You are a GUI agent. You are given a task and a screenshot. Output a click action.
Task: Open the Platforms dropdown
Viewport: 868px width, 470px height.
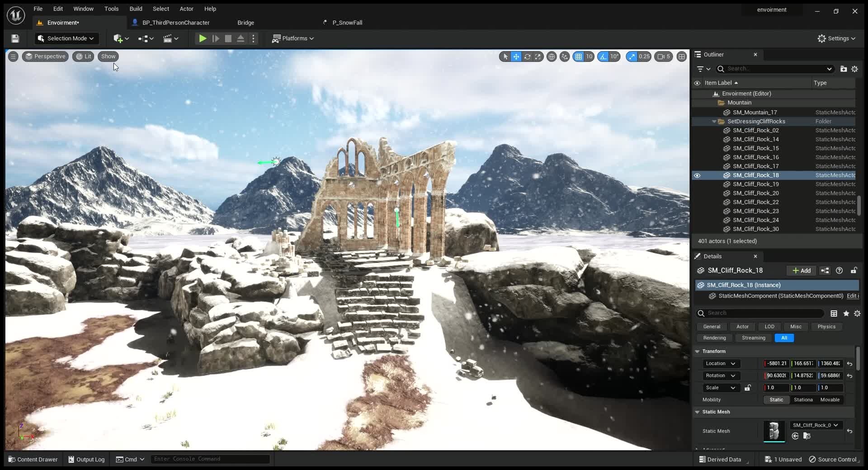(293, 38)
